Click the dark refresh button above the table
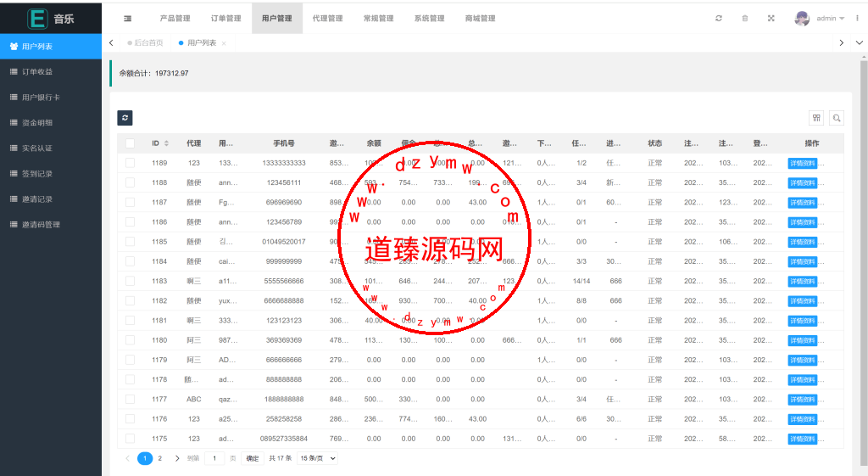Screen dimensions: 868x476 (x=125, y=117)
